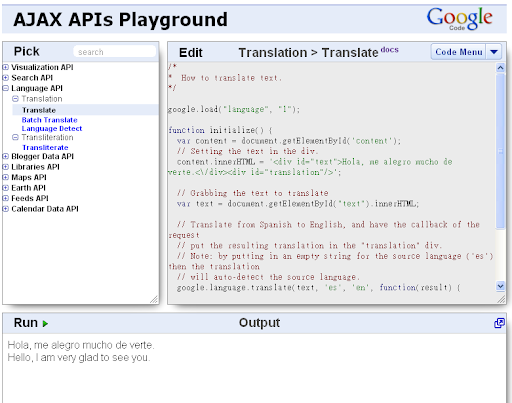Image resolution: width=512 pixels, height=403 pixels.
Task: Click the google.load code line
Action: coord(234,109)
